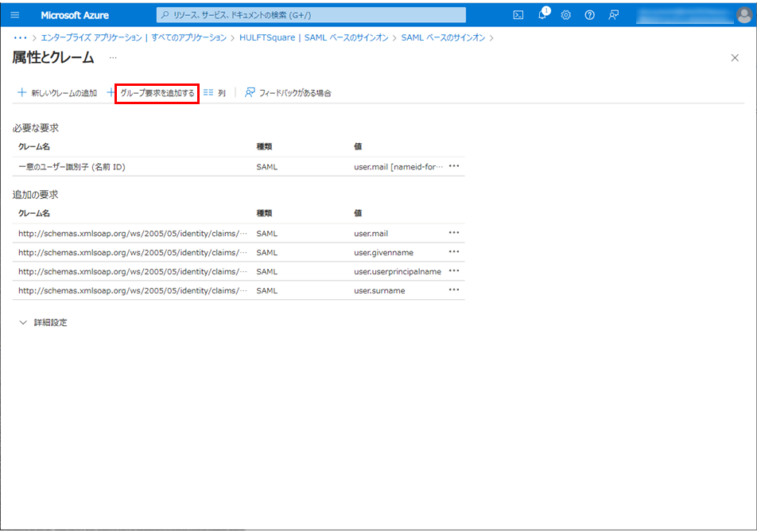The height and width of the screenshot is (532, 757).
Task: Open the feedback icon in header
Action: point(613,15)
